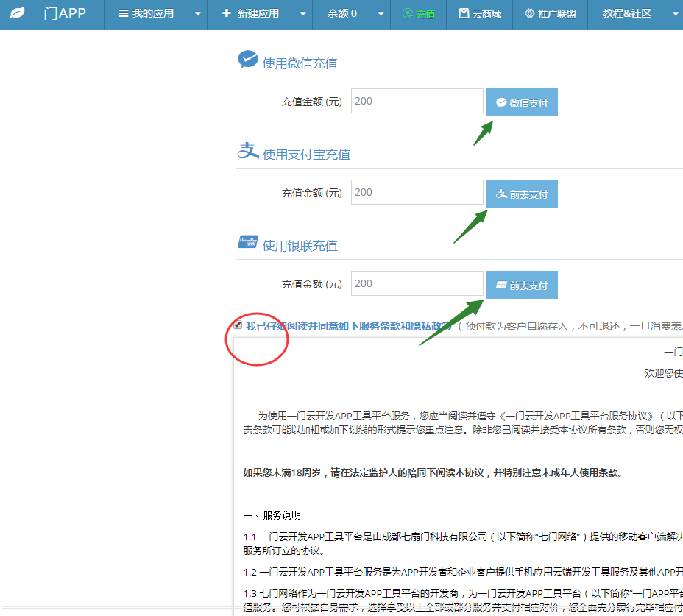The image size is (683, 616).
Task: Open the 教程&社区 menu
Action: 627,14
